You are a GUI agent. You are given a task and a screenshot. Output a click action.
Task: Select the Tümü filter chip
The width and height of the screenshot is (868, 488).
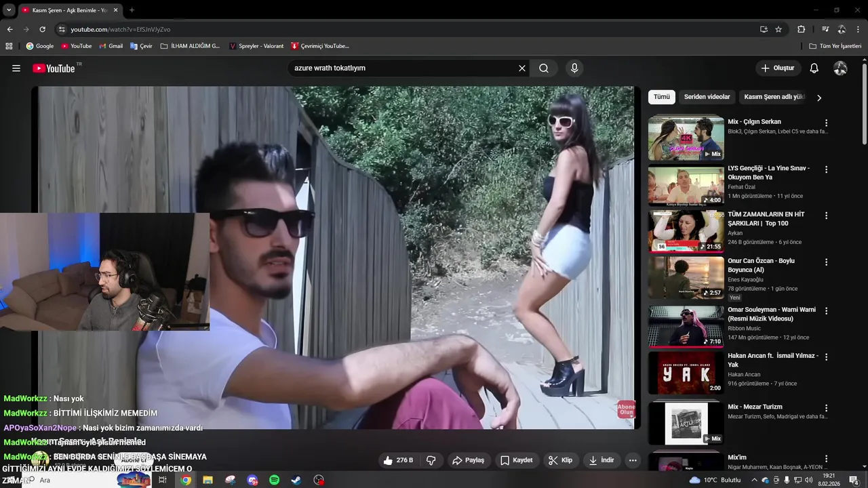coord(662,97)
